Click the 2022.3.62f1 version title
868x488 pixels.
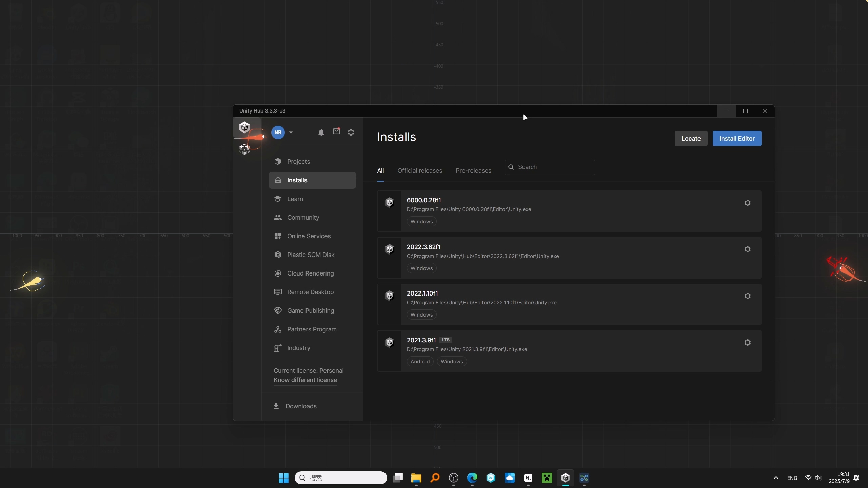[x=423, y=247]
